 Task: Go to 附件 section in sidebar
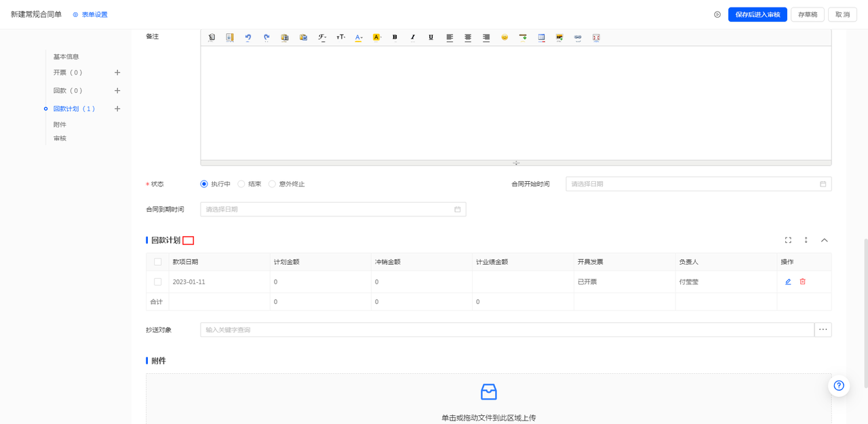pyautogui.click(x=60, y=125)
